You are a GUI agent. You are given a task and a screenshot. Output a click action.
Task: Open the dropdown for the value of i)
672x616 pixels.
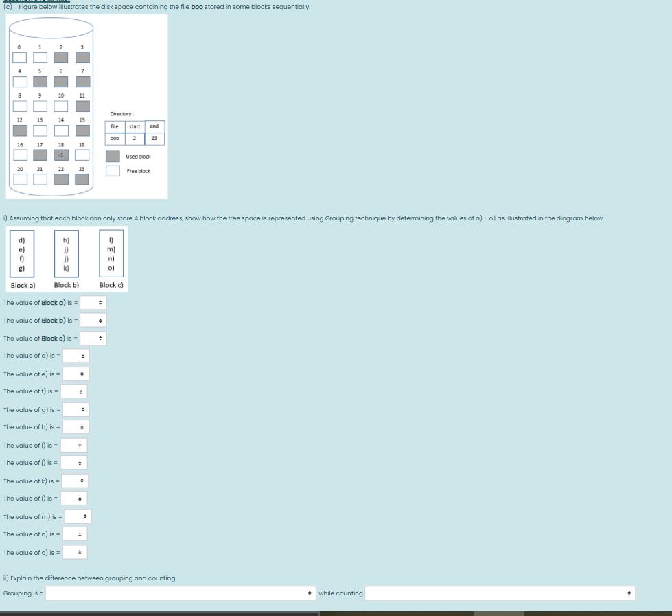coord(73,445)
